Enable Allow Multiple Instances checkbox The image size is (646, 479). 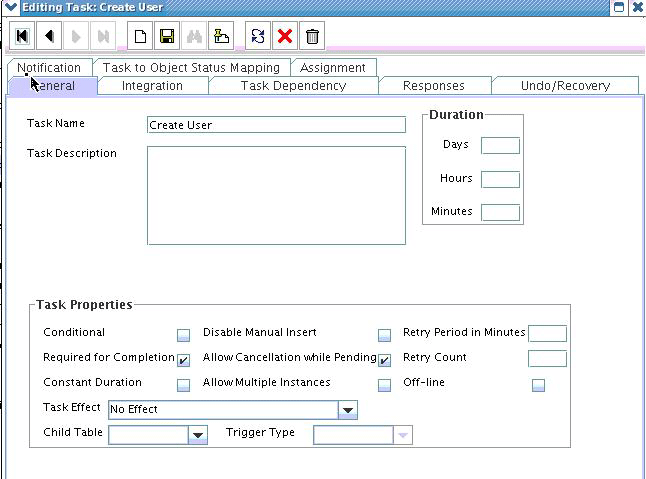click(x=384, y=385)
